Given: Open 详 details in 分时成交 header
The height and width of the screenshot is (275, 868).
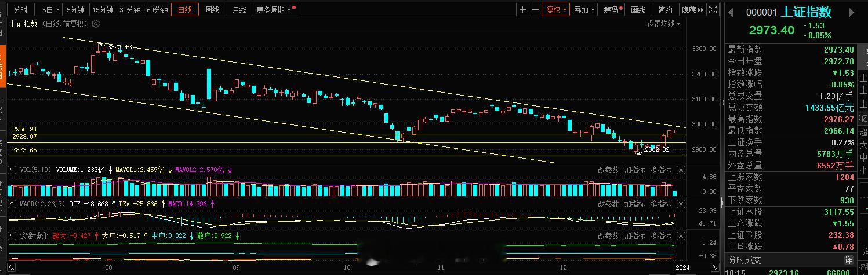Looking at the screenshot, I should (x=848, y=260).
